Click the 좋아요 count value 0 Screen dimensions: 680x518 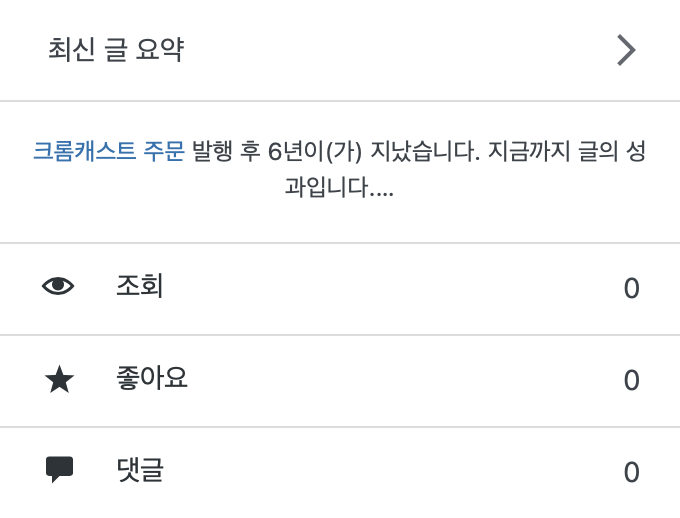631,380
